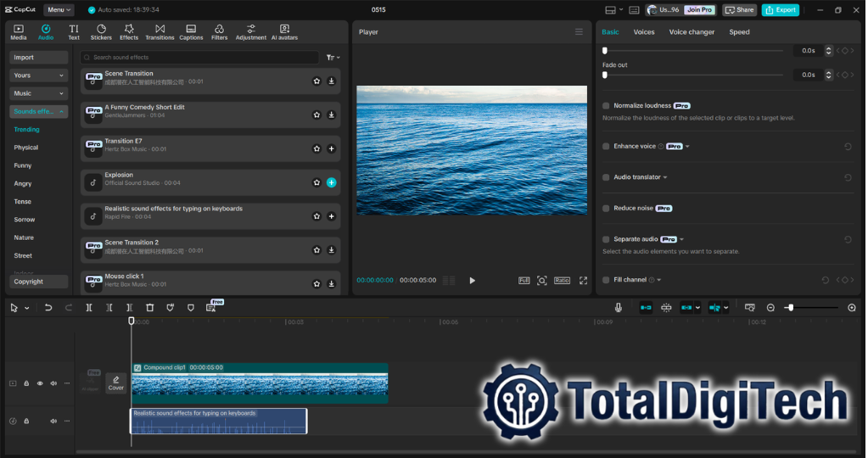Screen dimensions: 868x458
Task: Open the Menu dropdown
Action: coord(59,10)
